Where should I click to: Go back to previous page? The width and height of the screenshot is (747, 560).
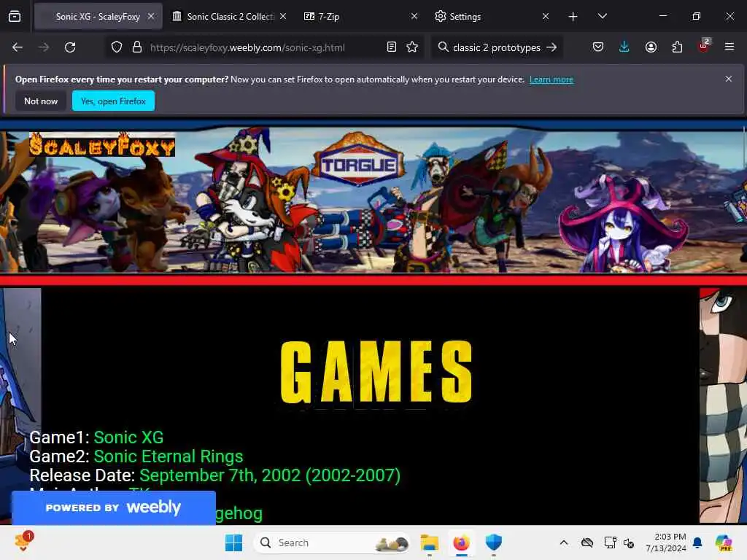click(18, 47)
